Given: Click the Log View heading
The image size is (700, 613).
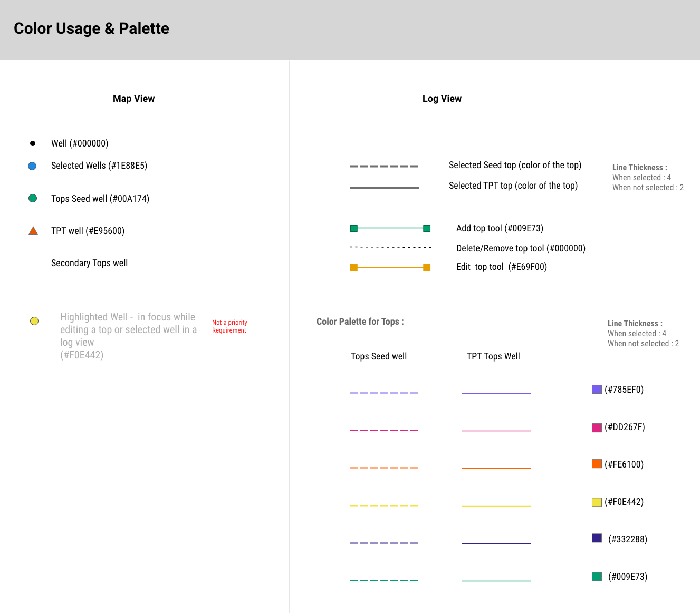Looking at the screenshot, I should [442, 99].
